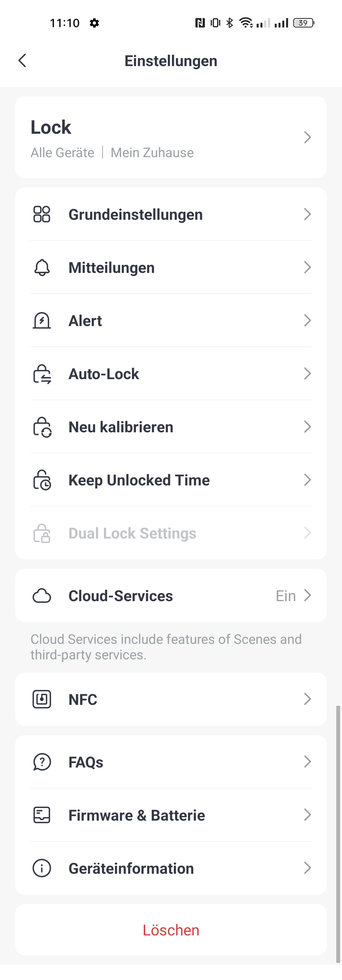Screen dimensions: 342x980
Task: Tap the Grundeinstellungen four-squares icon
Action: click(42, 214)
